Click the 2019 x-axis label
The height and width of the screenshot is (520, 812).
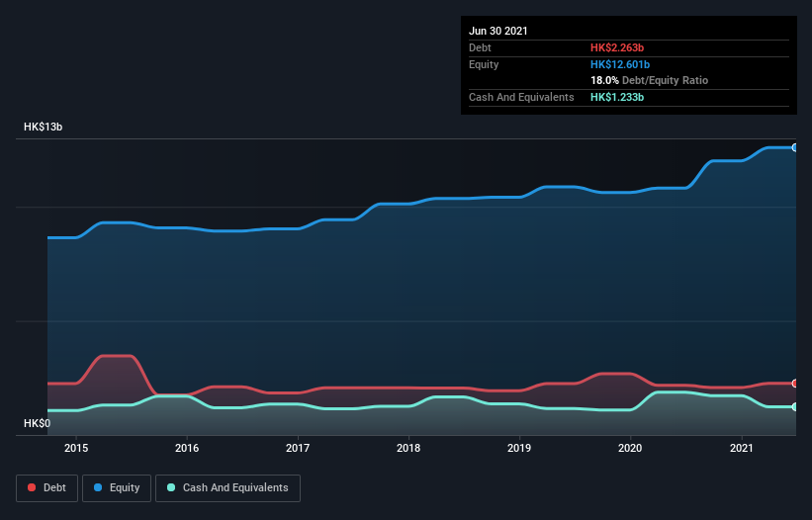(519, 448)
